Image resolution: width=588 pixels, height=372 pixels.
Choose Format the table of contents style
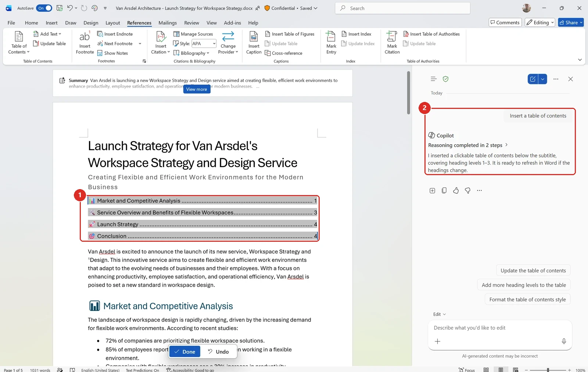527,300
